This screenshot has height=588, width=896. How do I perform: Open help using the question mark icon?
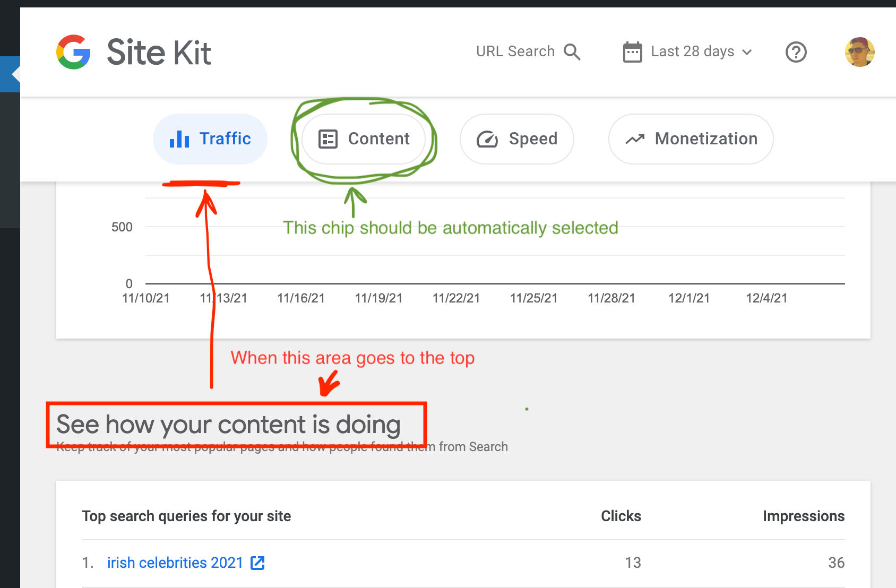796,51
